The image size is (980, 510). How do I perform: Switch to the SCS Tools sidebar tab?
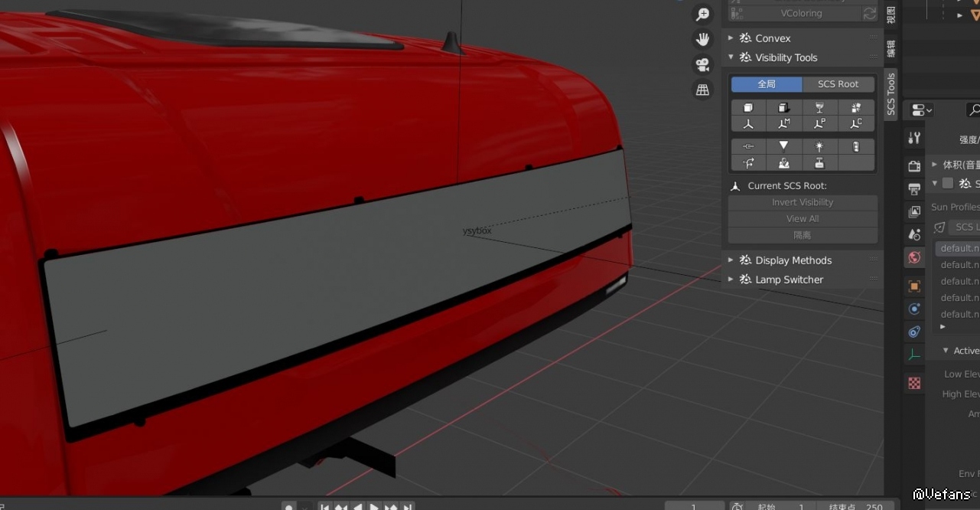point(891,94)
